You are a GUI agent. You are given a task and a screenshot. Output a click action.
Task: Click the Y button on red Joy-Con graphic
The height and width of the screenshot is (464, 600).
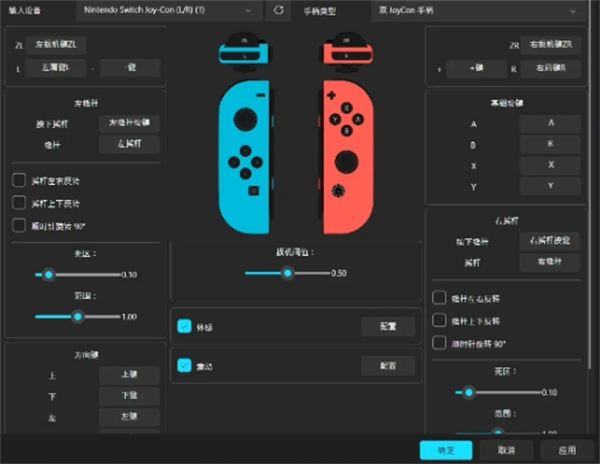click(x=335, y=119)
